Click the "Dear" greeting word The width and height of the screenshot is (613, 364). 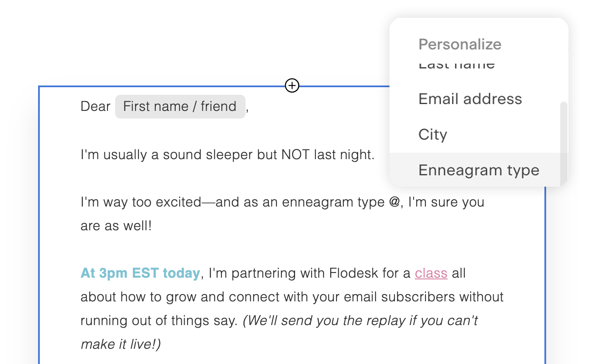(95, 107)
